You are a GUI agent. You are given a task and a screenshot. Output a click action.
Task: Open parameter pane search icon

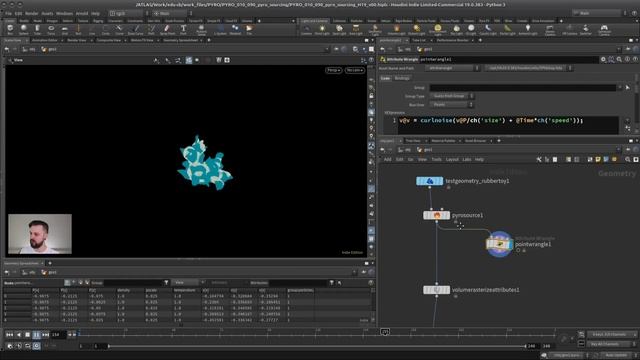(x=620, y=59)
